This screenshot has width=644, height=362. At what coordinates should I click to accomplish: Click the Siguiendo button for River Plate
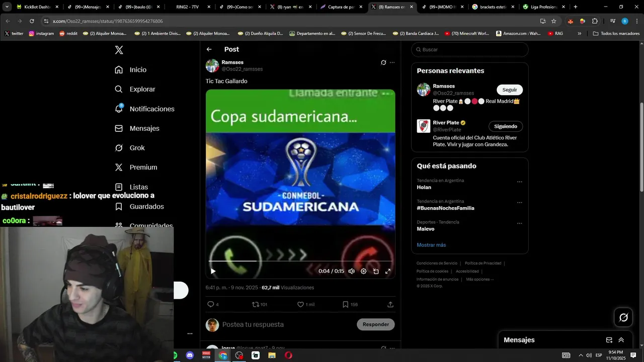(x=506, y=126)
